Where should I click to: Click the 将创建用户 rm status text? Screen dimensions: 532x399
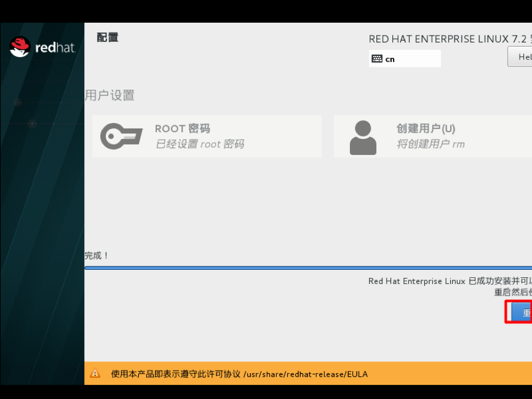pos(431,144)
